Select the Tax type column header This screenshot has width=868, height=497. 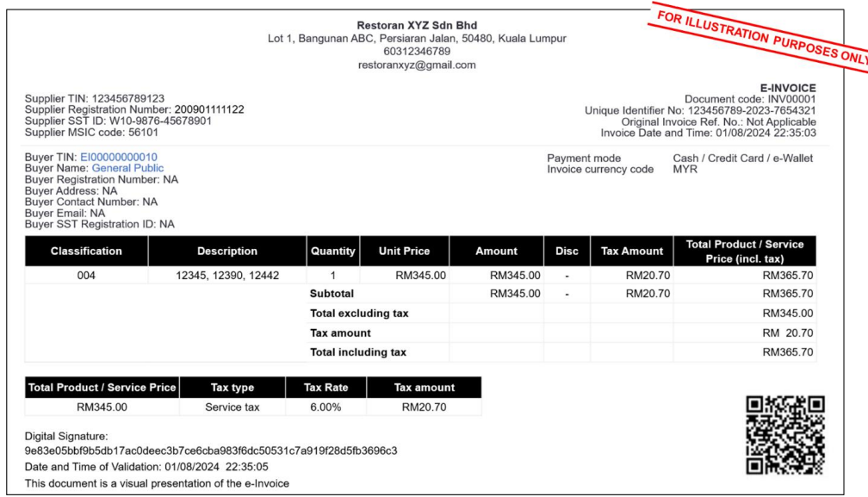[232, 388]
